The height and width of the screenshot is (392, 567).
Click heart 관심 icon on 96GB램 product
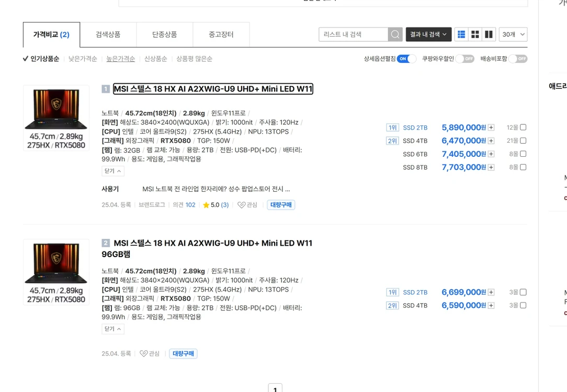(x=150, y=353)
